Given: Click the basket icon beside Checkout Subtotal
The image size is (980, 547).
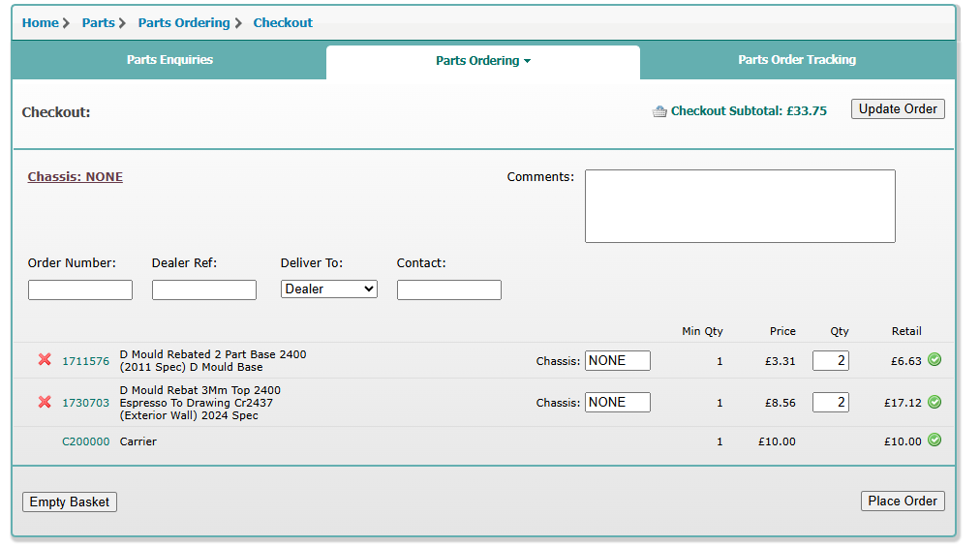Looking at the screenshot, I should 659,111.
